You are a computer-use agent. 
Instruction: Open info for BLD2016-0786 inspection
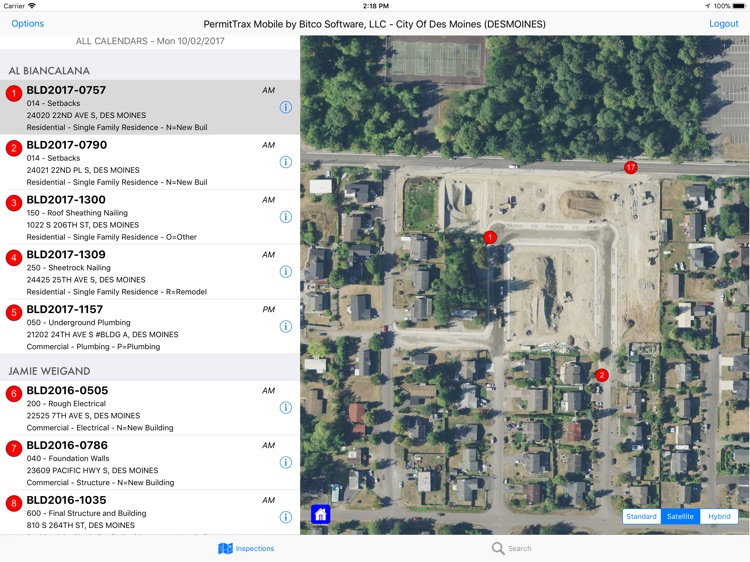[x=286, y=462]
